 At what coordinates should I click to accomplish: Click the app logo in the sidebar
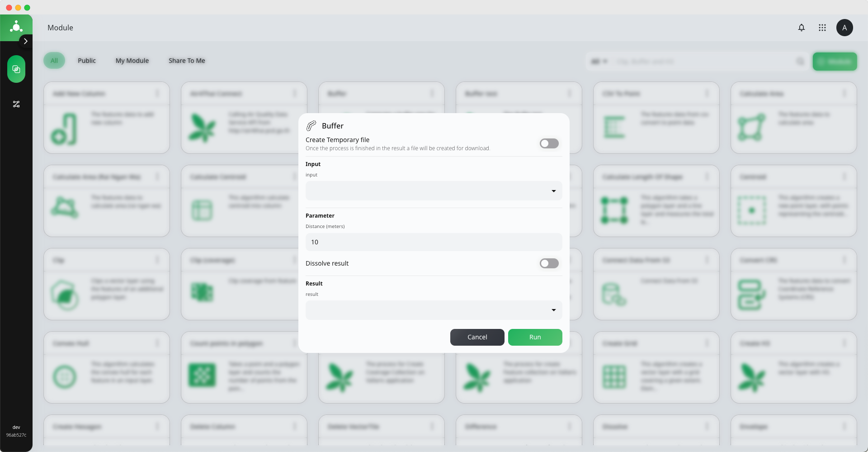(16, 27)
